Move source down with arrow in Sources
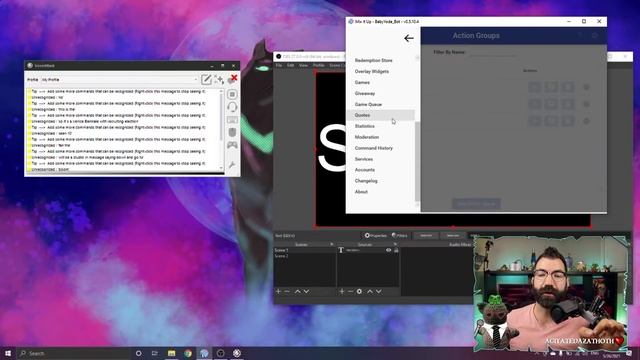 click(379, 291)
